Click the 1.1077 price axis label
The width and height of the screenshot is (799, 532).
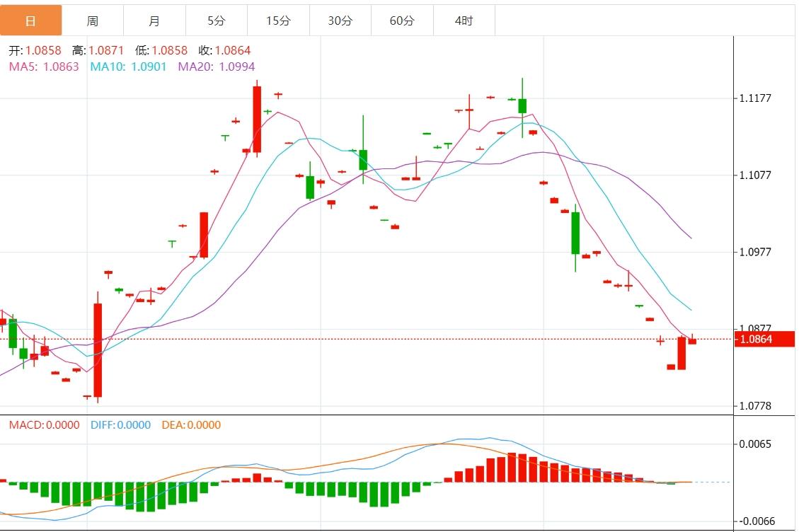coord(755,175)
